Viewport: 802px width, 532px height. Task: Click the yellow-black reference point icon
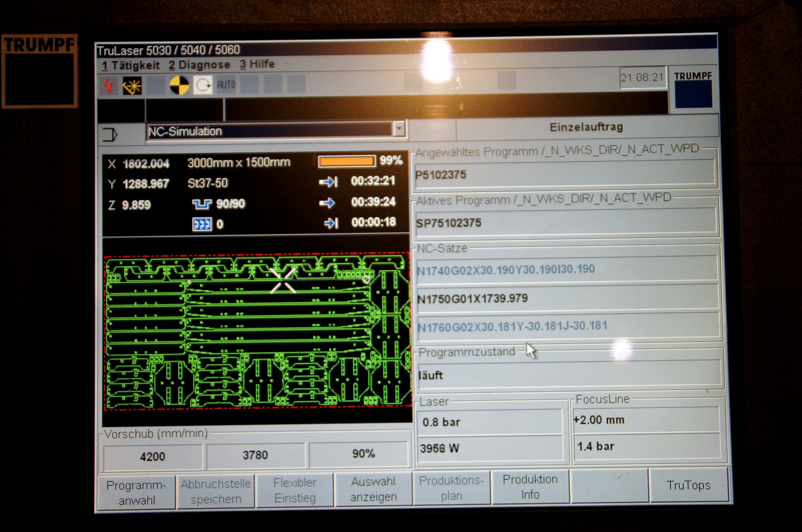[179, 85]
